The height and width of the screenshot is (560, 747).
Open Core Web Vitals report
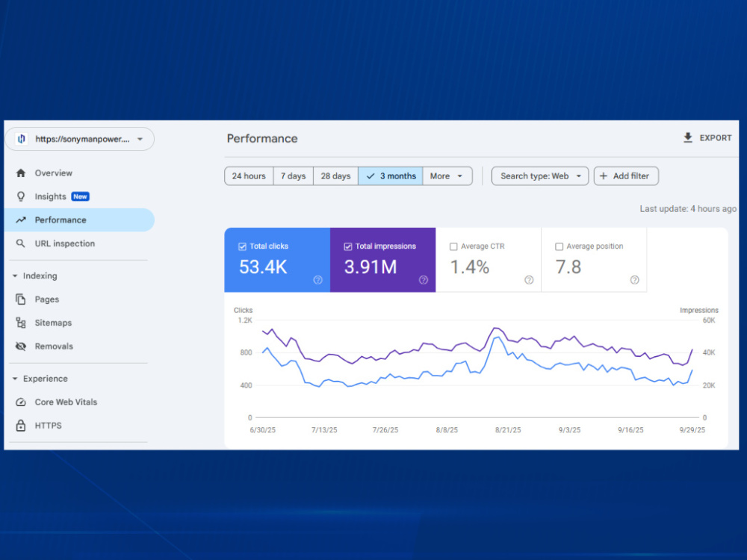click(79, 402)
